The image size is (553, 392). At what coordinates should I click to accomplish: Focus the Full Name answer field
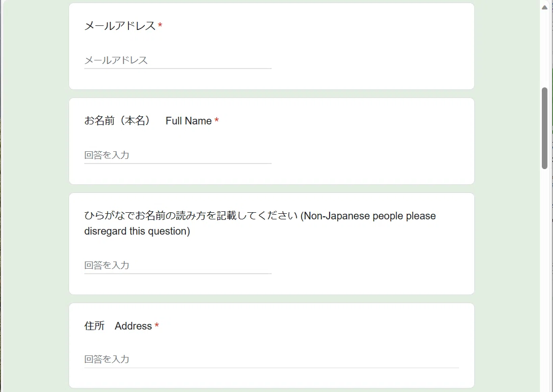click(178, 155)
